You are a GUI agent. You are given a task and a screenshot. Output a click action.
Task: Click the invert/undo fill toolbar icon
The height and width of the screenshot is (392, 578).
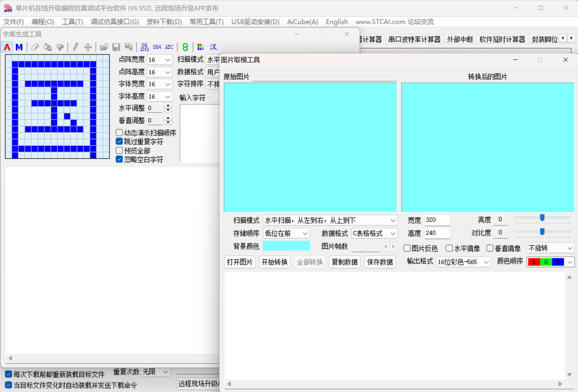pyautogui.click(x=60, y=47)
